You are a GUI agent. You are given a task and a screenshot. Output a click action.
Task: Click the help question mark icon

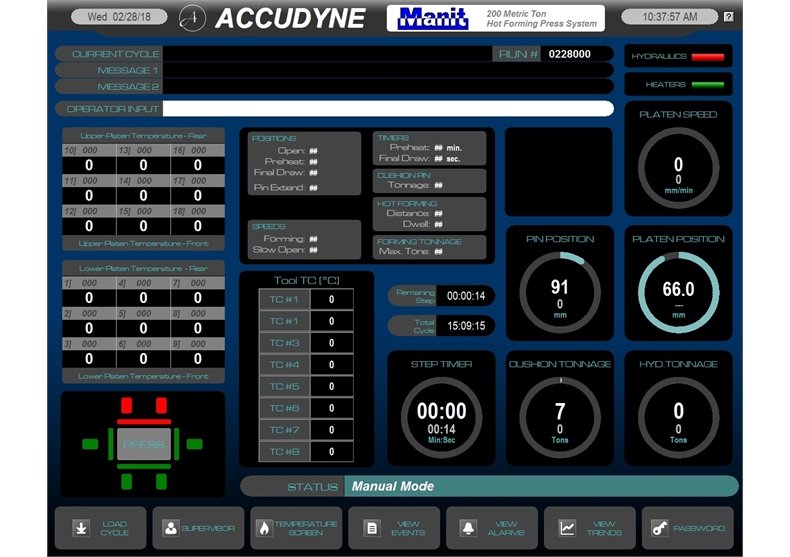point(728,17)
